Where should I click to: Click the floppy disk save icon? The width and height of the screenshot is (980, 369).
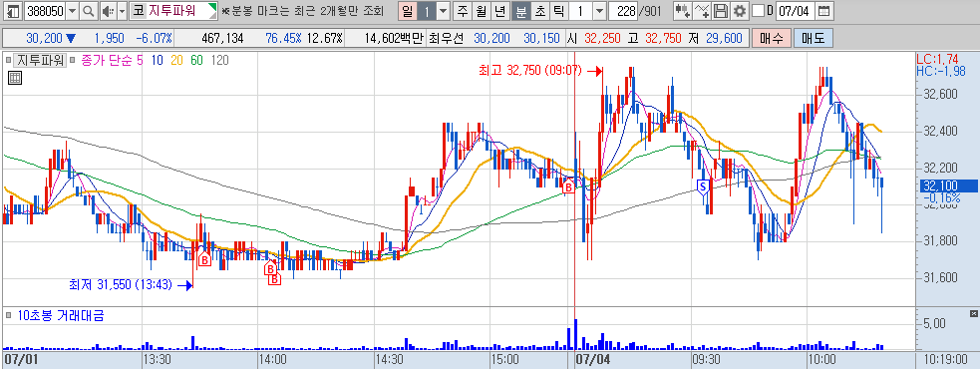tap(721, 11)
